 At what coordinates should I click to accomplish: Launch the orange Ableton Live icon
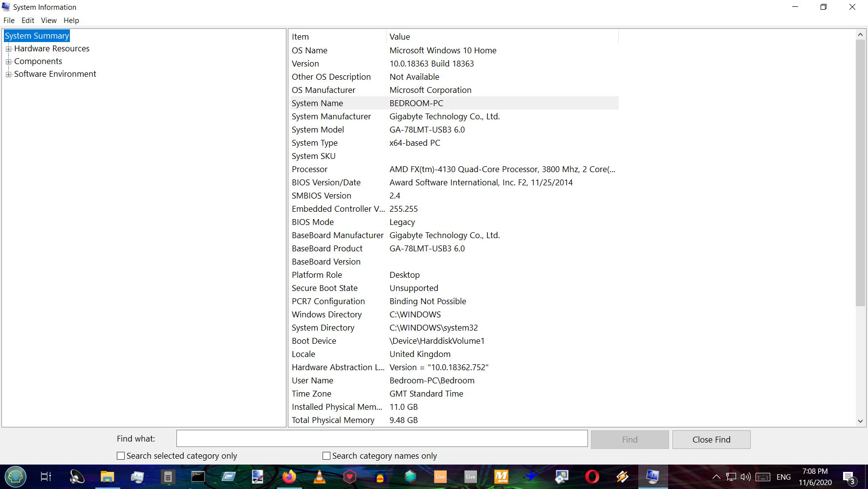(x=440, y=476)
